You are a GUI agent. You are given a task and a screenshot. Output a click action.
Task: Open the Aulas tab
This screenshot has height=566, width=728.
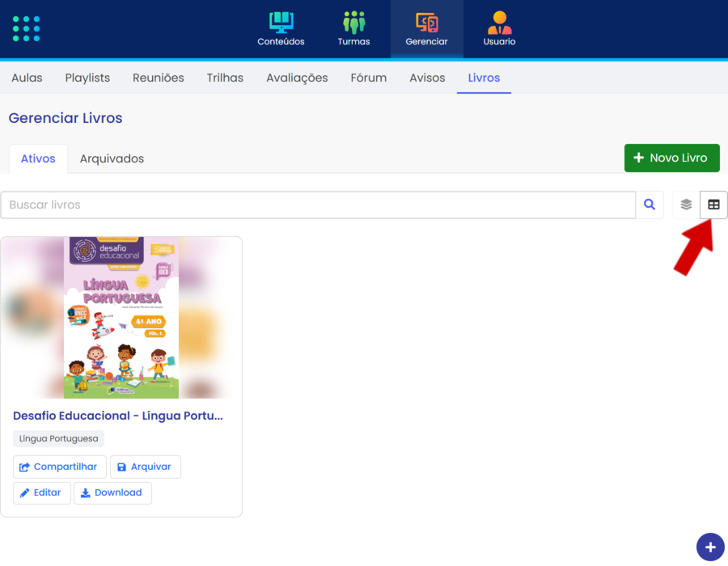click(27, 78)
